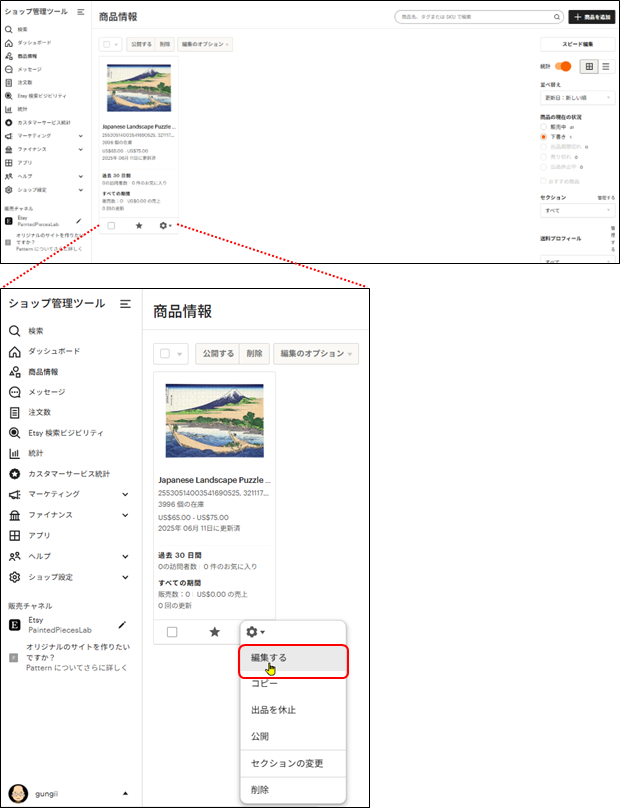Switch to list view icon in top panel
Image resolution: width=620 pixels, height=808 pixels.
tap(605, 66)
